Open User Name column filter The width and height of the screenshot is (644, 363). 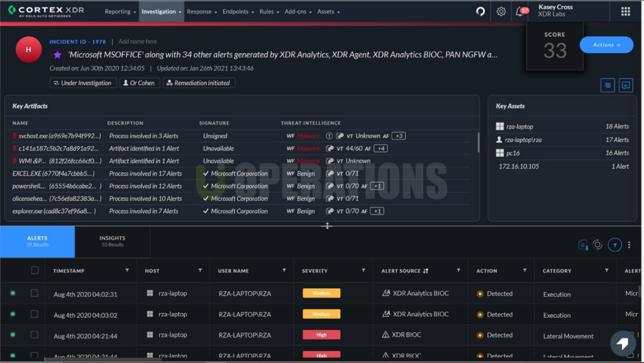pos(284,270)
